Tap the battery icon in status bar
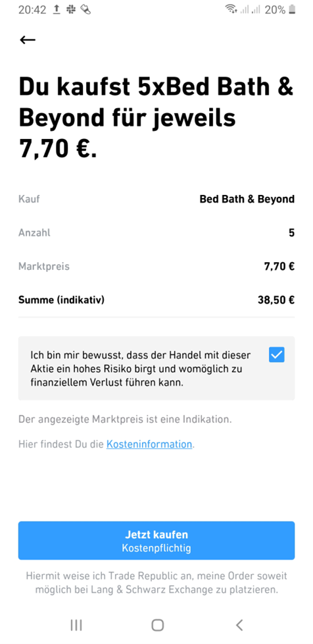 point(292,9)
